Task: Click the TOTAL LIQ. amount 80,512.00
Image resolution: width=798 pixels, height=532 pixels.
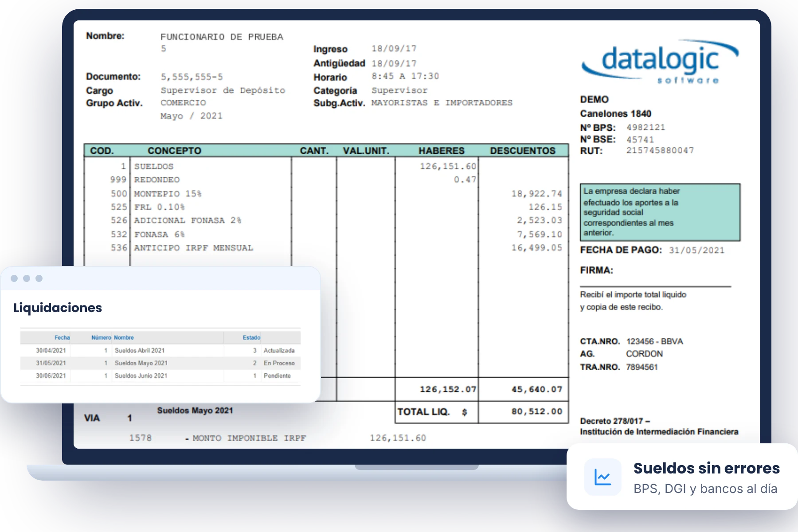Action: (536, 411)
